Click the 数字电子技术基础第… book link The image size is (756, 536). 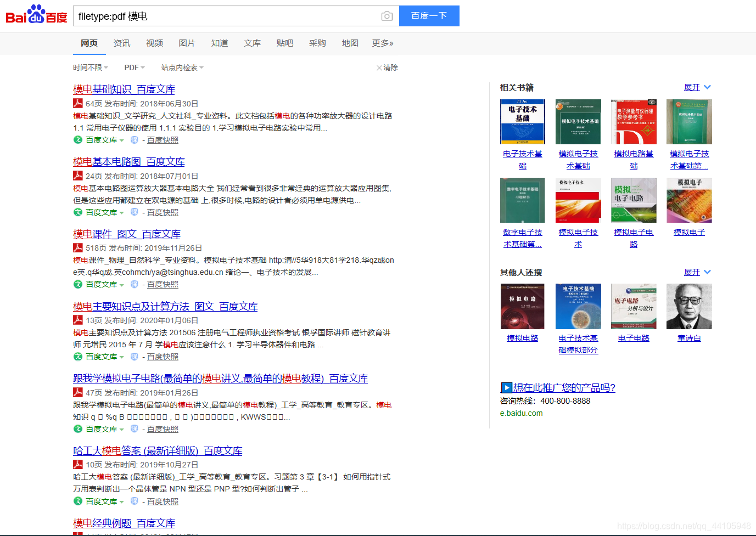click(523, 238)
